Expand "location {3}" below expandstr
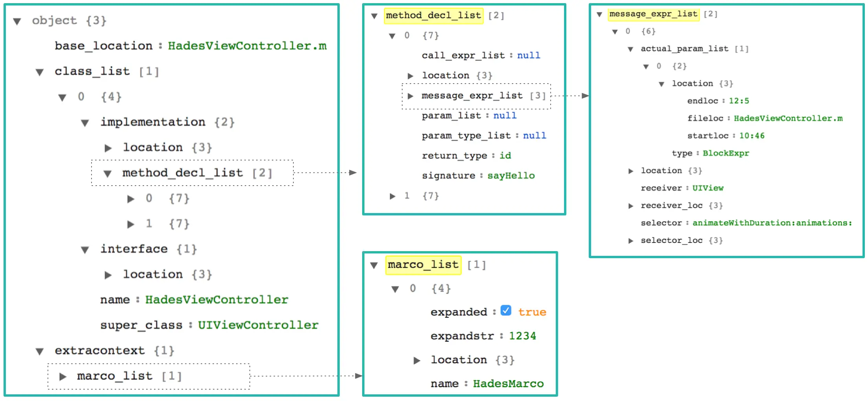This screenshot has height=401, width=868. (x=417, y=361)
